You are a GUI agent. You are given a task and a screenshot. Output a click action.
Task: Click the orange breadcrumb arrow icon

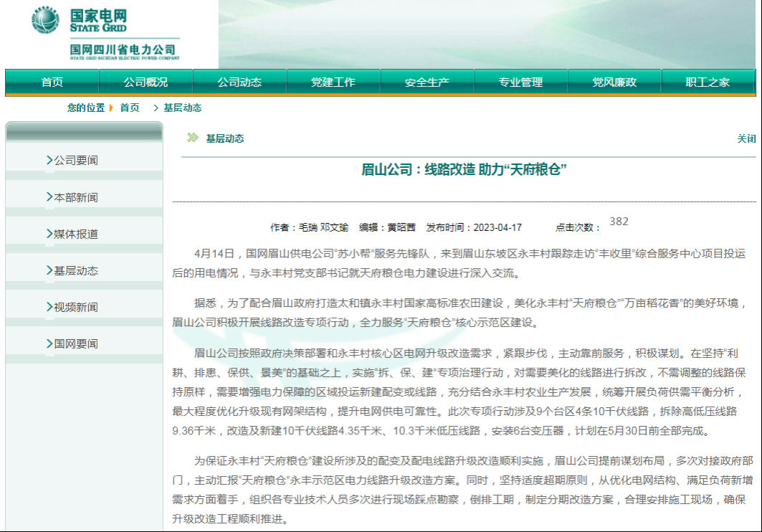111,108
